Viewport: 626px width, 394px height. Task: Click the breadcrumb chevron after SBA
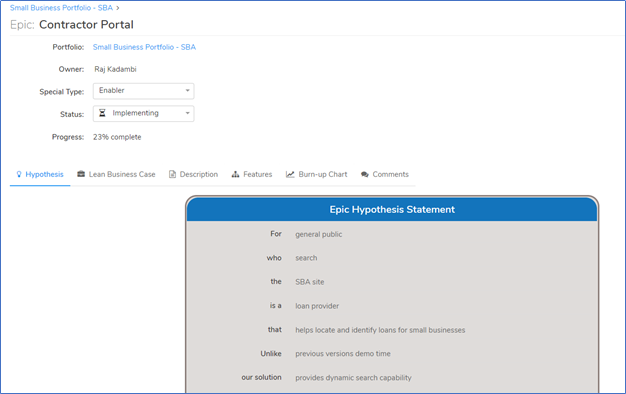[118, 8]
